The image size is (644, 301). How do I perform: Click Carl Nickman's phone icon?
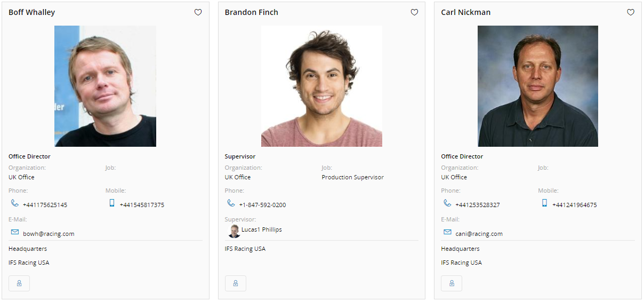click(x=447, y=203)
